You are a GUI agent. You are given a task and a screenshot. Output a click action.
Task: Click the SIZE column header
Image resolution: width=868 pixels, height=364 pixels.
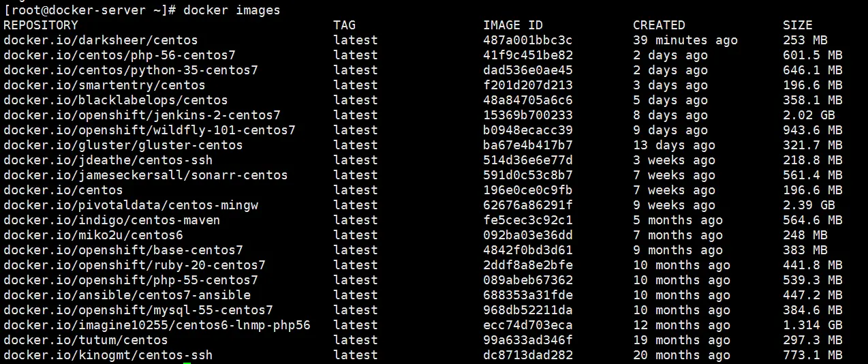(x=798, y=25)
